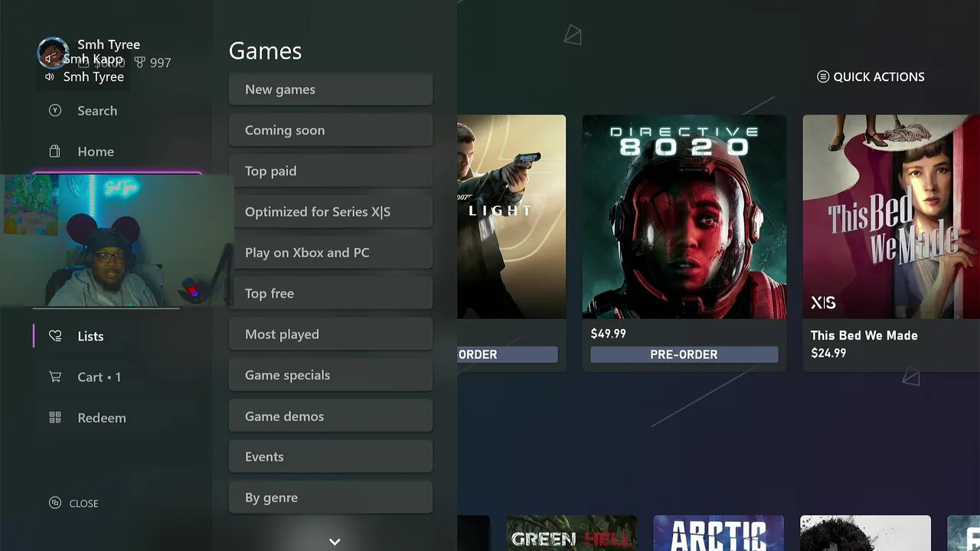The width and height of the screenshot is (980, 551).
Task: Click the speaker icon beside Smh Tyree
Action: point(50,77)
